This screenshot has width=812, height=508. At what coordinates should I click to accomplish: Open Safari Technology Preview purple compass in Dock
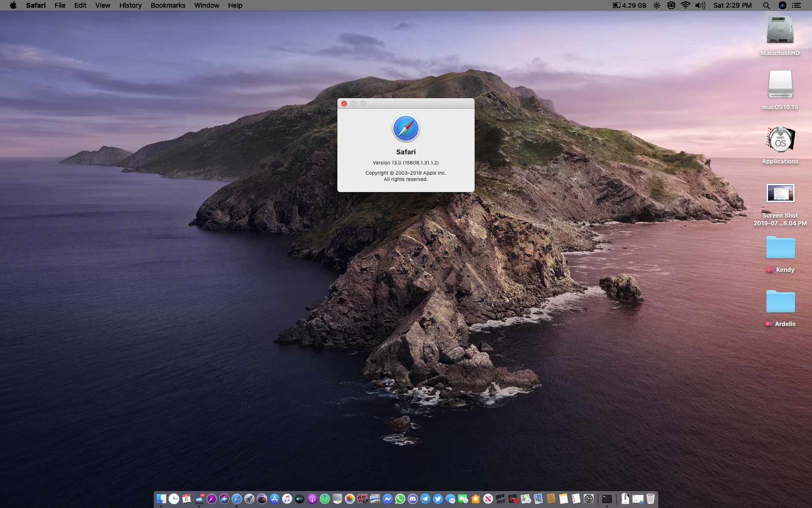pos(212,499)
